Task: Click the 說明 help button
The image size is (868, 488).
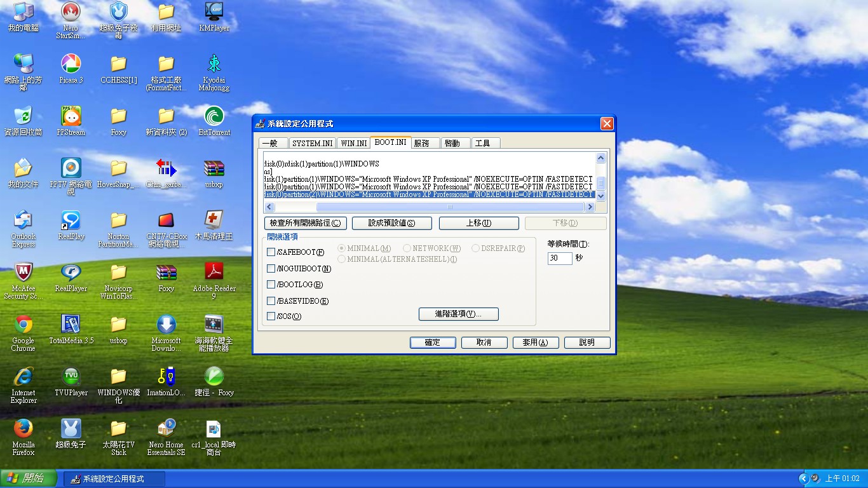Action: pyautogui.click(x=587, y=342)
